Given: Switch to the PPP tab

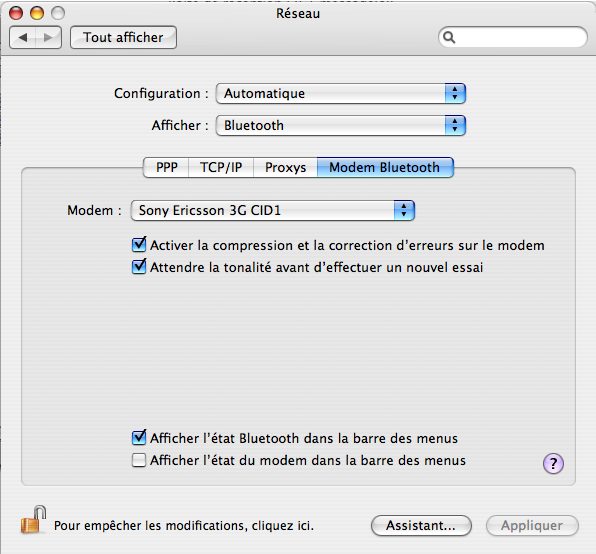Looking at the screenshot, I should pyautogui.click(x=166, y=168).
